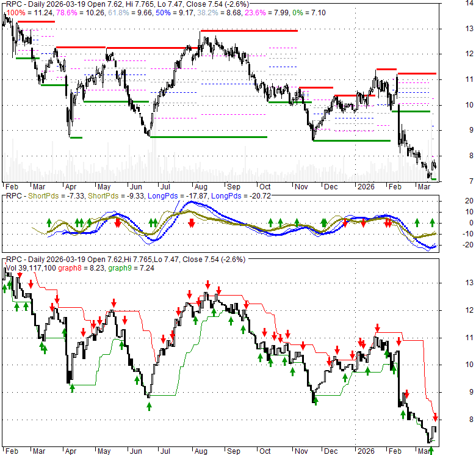Click the green 'graph9 = 7.24' label
The height and width of the screenshot is (455, 476).
pos(131,268)
